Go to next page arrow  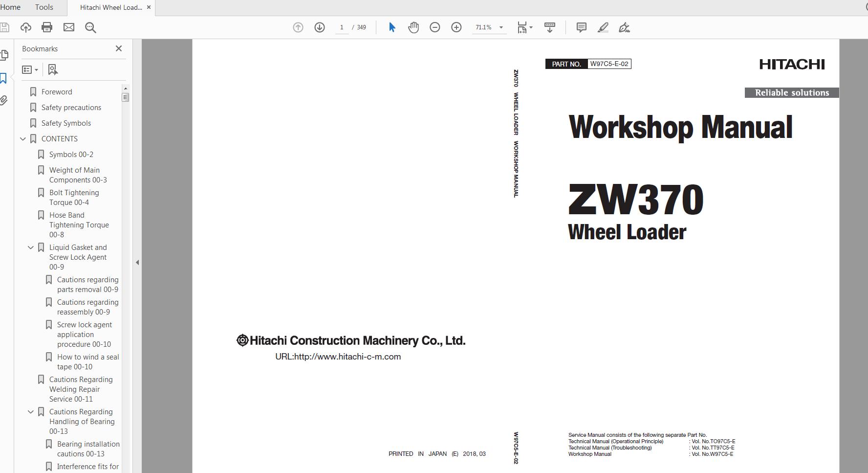coord(320,27)
